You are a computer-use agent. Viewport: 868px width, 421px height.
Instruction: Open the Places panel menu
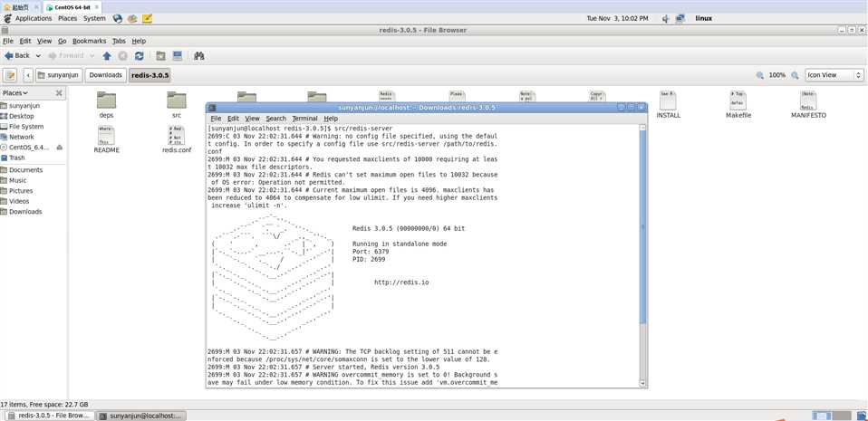click(x=68, y=18)
